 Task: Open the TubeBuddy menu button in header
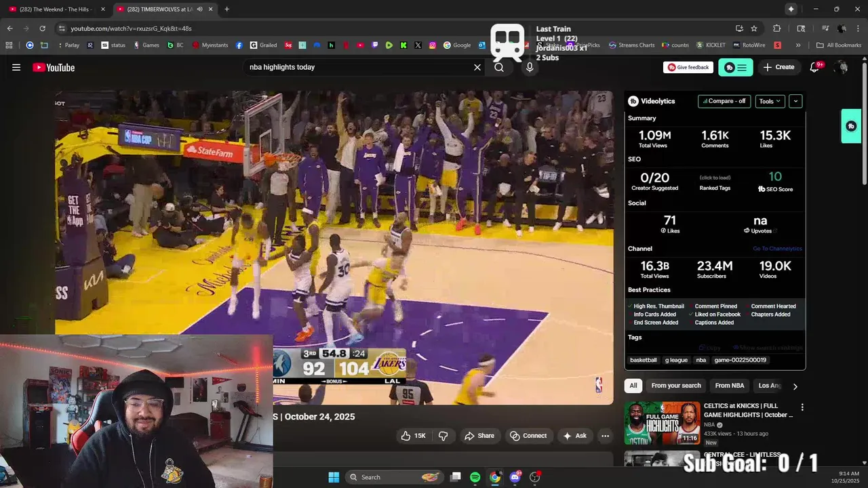pyautogui.click(x=736, y=67)
